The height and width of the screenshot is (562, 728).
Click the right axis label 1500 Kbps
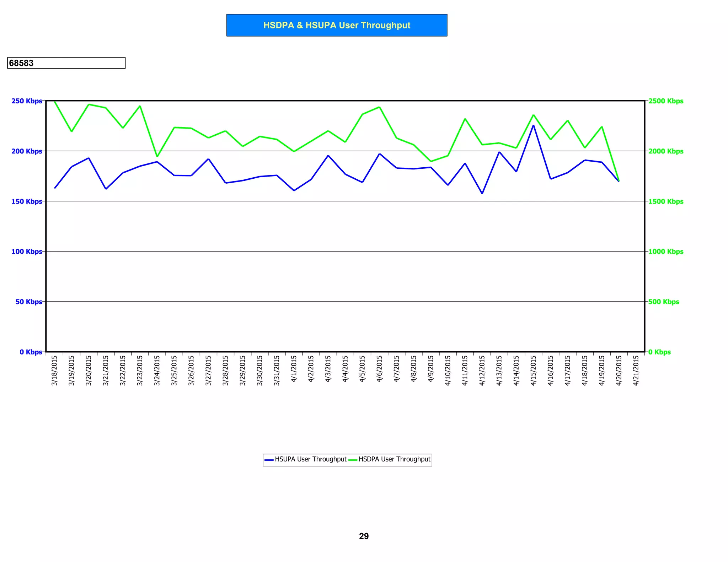666,201
